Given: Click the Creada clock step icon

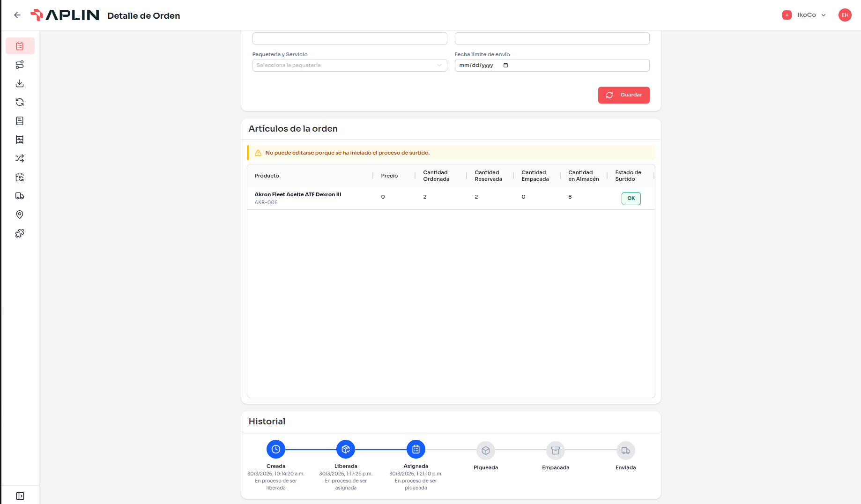Looking at the screenshot, I should (276, 449).
